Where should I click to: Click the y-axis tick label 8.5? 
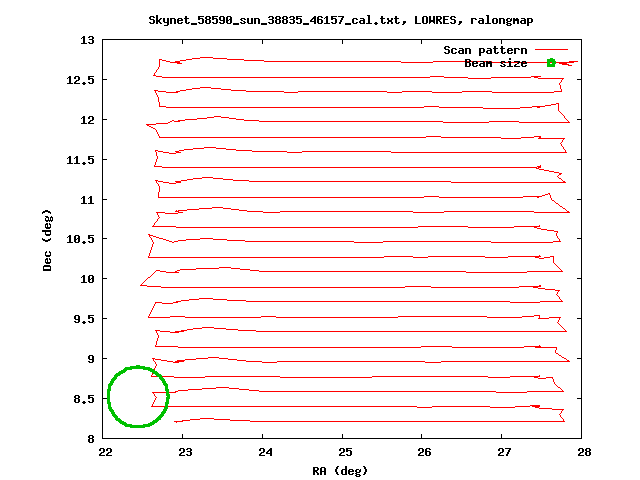coord(84,399)
